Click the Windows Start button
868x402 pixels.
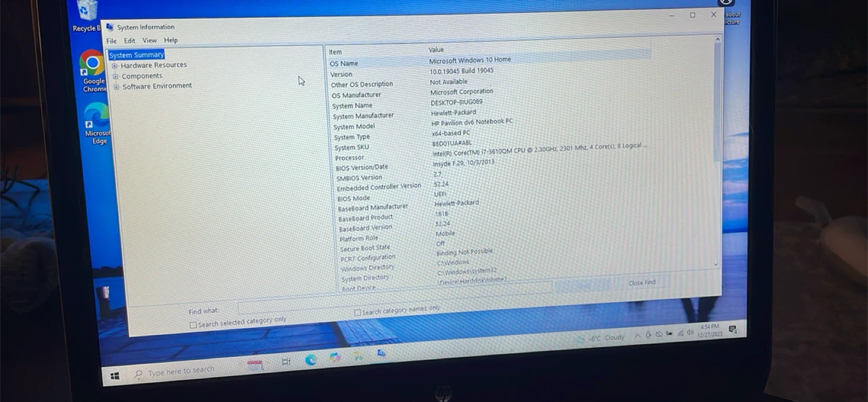115,376
